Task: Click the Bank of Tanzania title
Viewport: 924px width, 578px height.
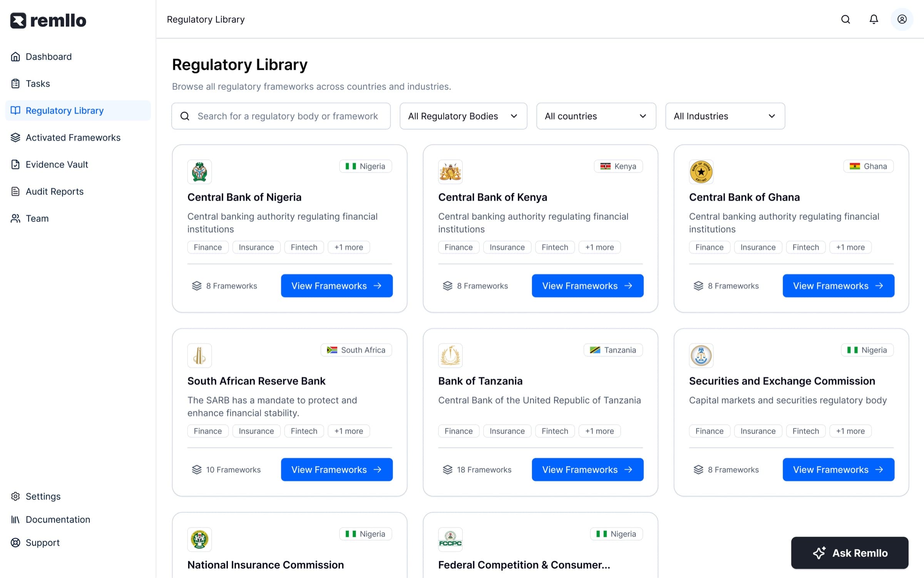Action: [x=480, y=381]
